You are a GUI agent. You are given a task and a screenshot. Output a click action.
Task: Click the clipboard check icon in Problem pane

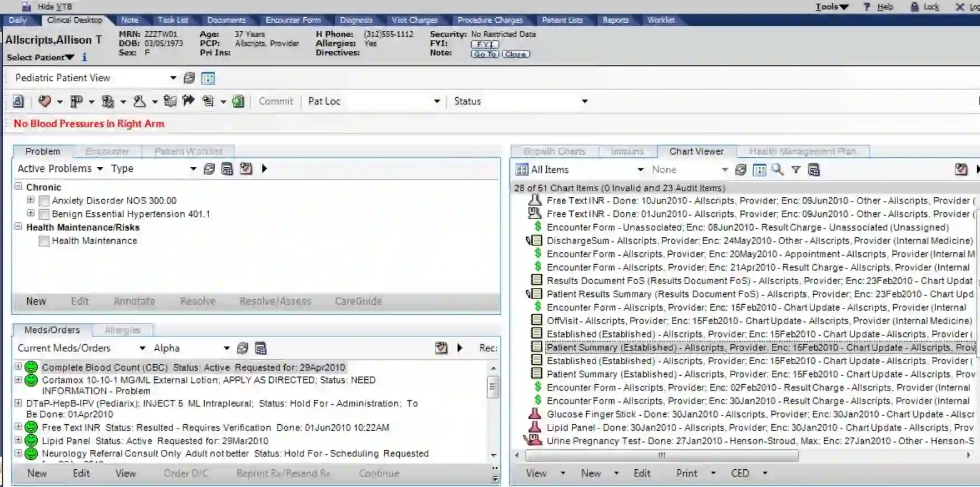coord(246,168)
